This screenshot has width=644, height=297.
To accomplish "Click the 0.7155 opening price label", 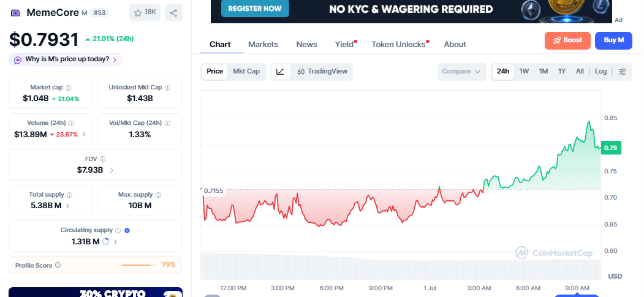I will point(213,190).
